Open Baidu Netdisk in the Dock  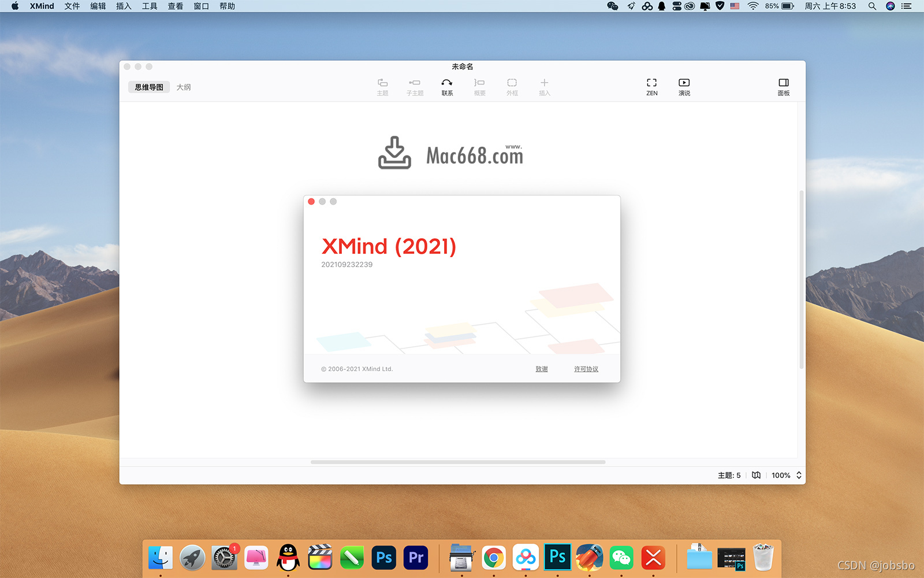(526, 558)
